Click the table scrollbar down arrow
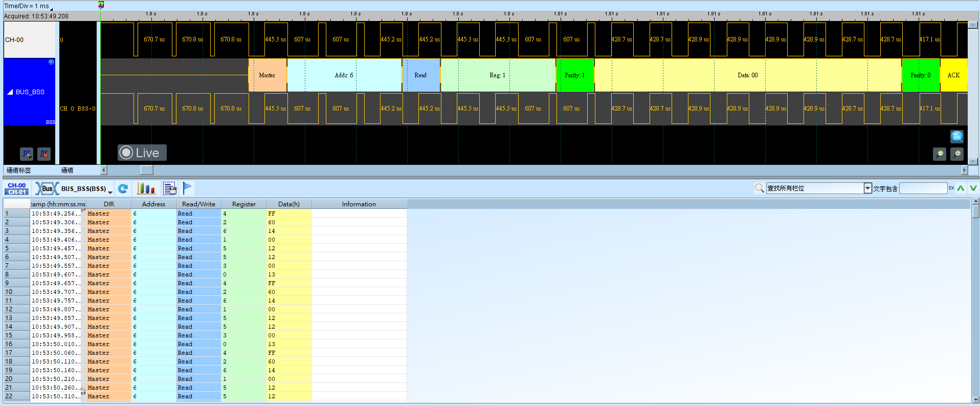 tap(976, 399)
